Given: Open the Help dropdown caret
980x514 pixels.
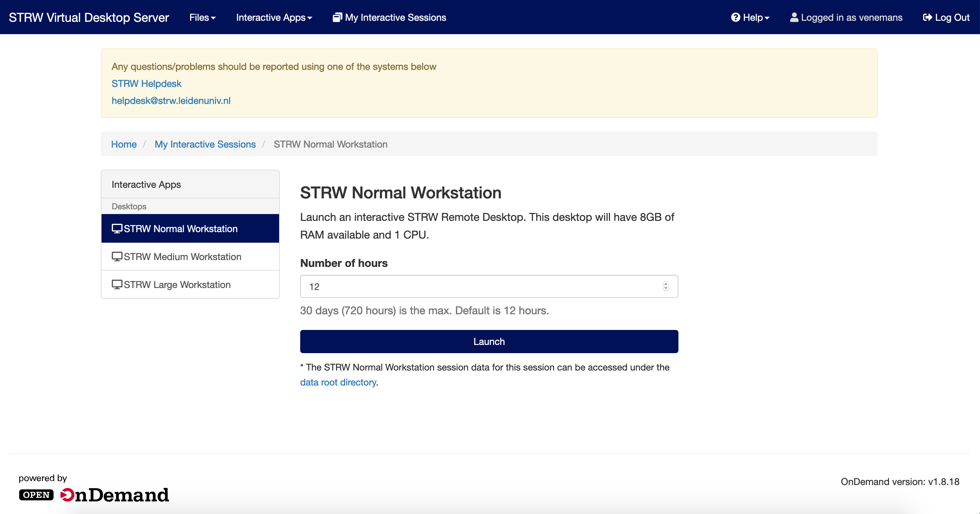Looking at the screenshot, I should coord(767,18).
